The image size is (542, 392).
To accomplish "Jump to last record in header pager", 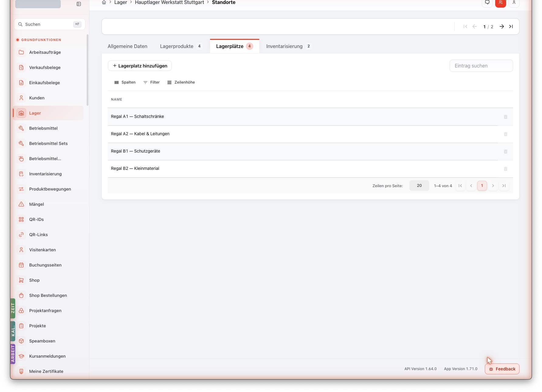I will pos(511,26).
